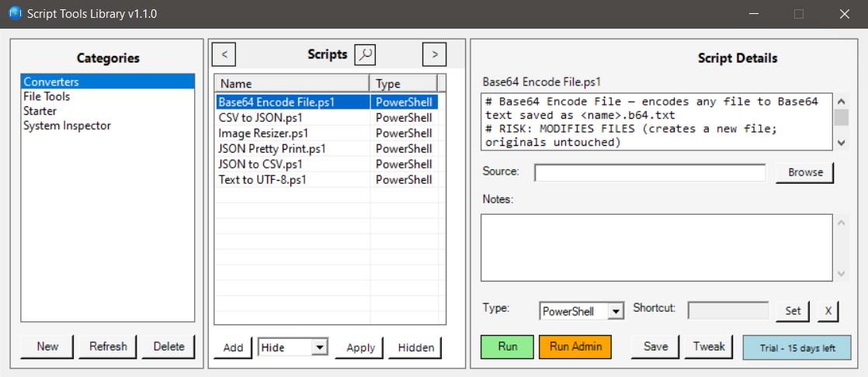Select the System Inspector category

tap(108, 126)
